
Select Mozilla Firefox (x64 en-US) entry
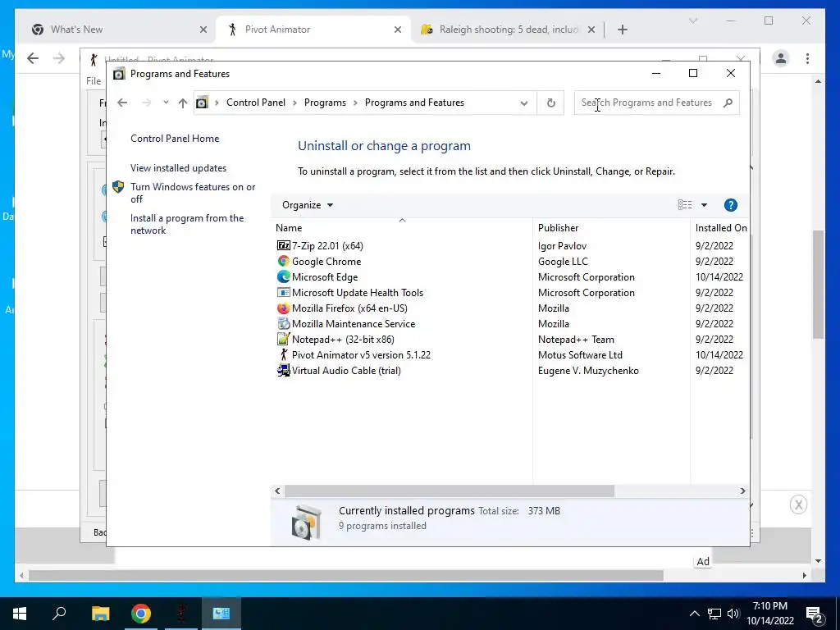pyautogui.click(x=349, y=308)
